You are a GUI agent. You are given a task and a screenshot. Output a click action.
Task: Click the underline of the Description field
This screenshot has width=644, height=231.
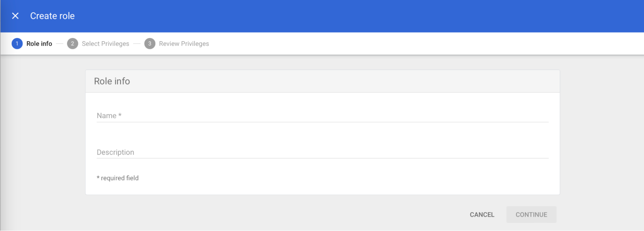[x=322, y=158]
